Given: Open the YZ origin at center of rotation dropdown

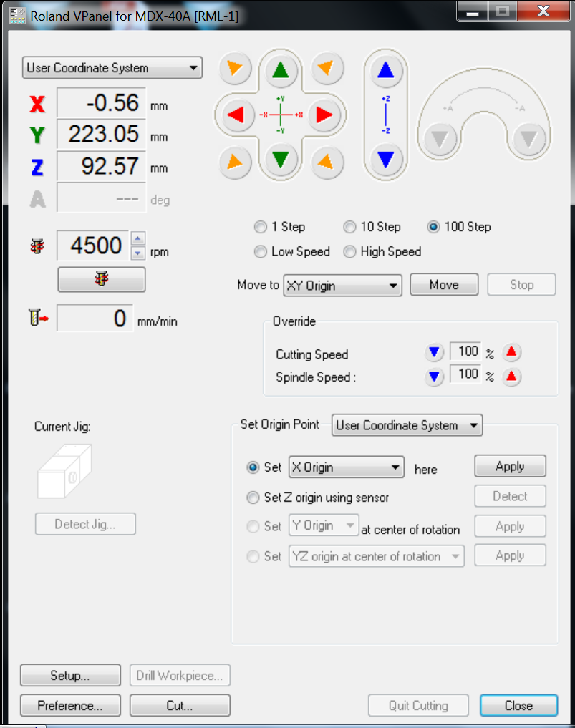Looking at the screenshot, I should (376, 556).
